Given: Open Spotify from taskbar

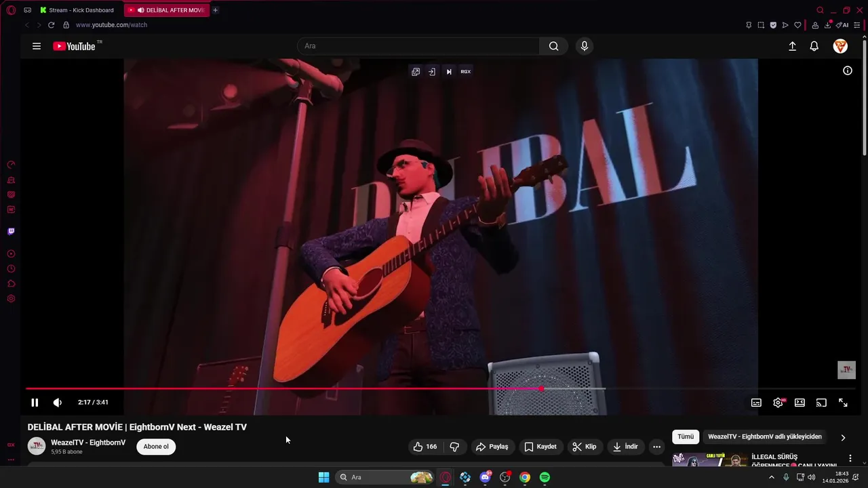Looking at the screenshot, I should [x=545, y=477].
